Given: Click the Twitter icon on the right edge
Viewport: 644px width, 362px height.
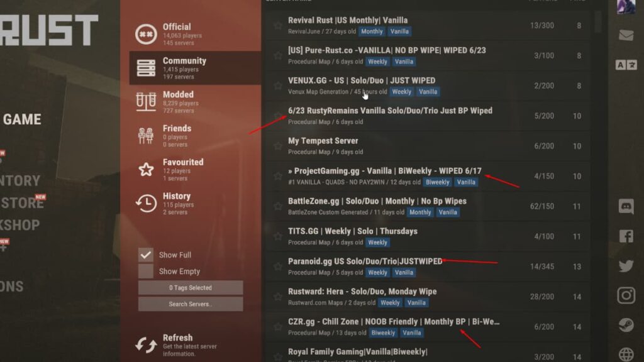Looking at the screenshot, I should (626, 266).
